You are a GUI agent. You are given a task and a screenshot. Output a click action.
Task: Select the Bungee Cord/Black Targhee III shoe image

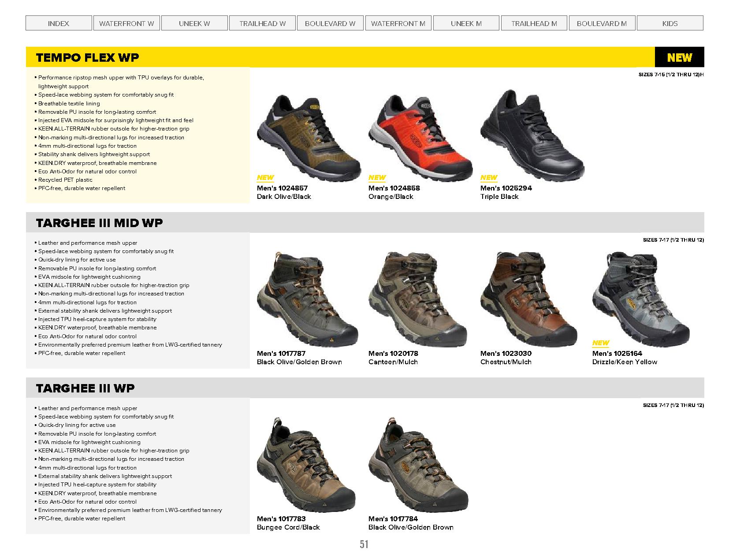[306, 465]
